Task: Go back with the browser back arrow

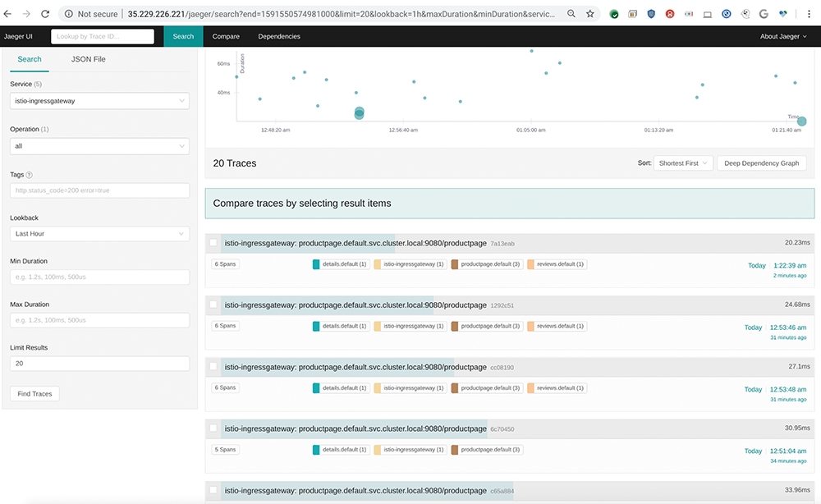Action: coord(8,14)
